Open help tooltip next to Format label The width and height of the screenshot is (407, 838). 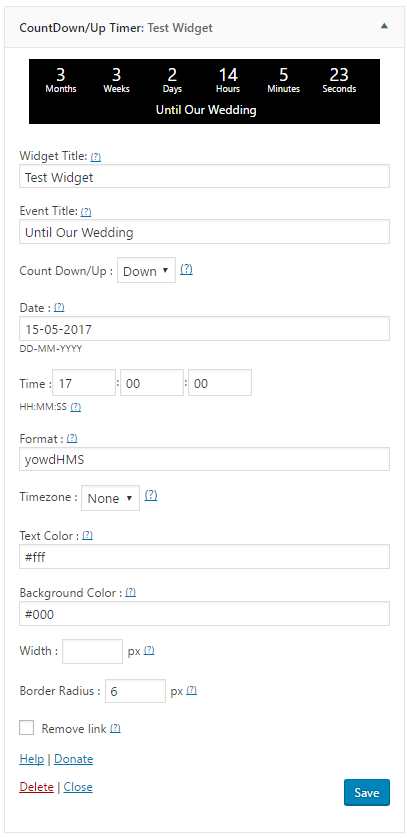(x=72, y=438)
